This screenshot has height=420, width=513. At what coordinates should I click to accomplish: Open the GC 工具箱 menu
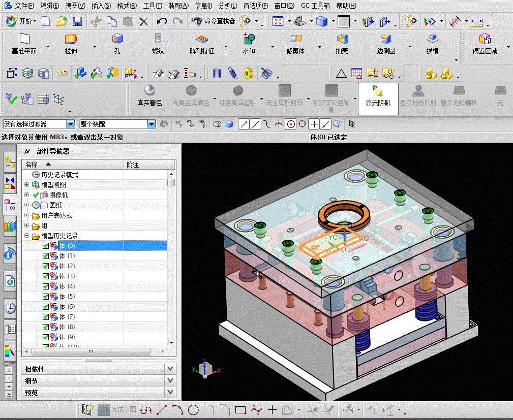(315, 6)
